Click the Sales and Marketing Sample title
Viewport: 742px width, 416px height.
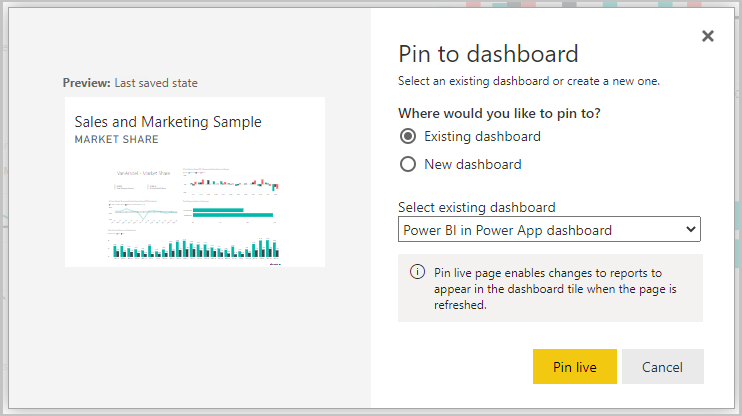click(x=167, y=122)
